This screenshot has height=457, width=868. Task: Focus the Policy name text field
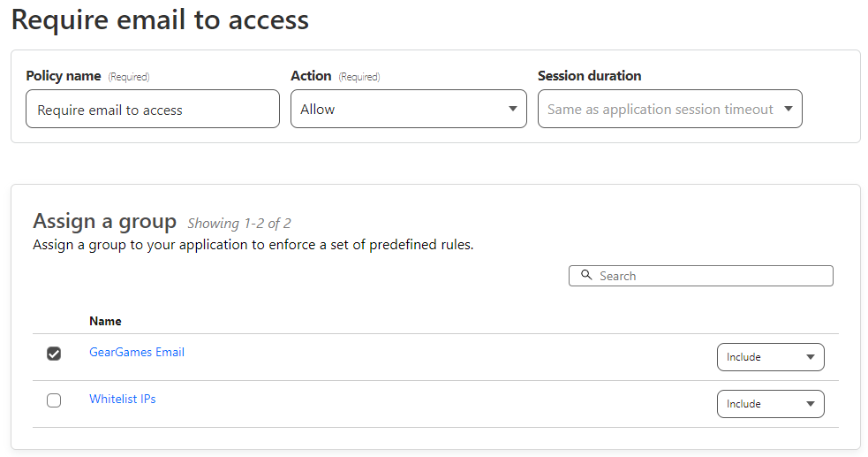click(x=153, y=110)
